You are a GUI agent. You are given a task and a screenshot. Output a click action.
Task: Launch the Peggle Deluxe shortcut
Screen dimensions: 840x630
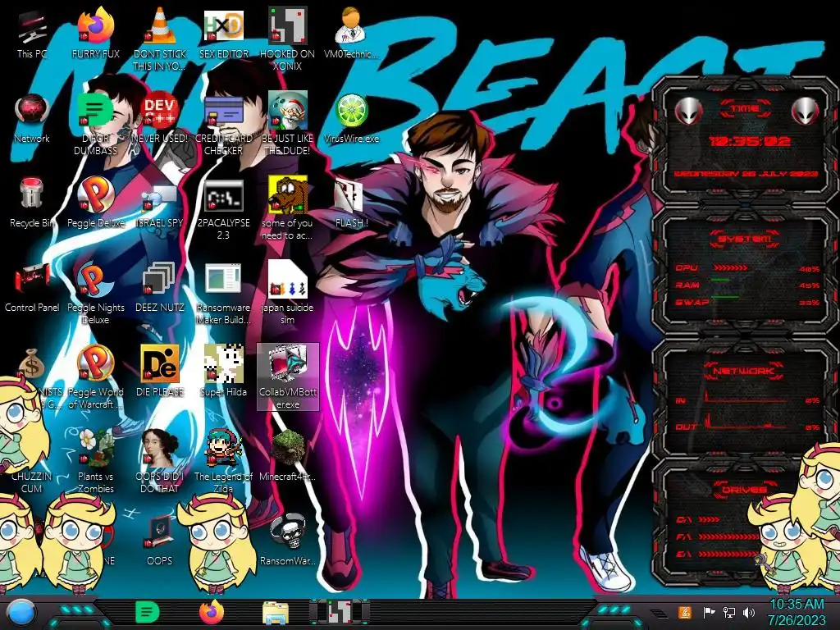coord(96,203)
